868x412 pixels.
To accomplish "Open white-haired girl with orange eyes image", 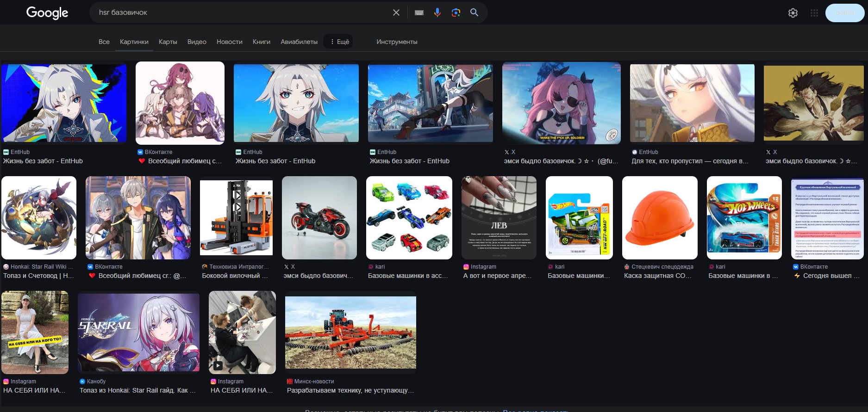I will point(692,103).
